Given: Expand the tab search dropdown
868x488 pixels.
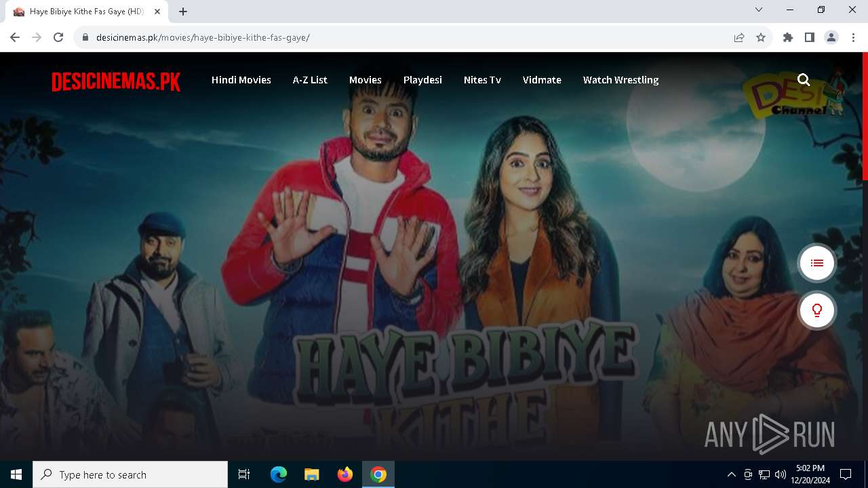Looking at the screenshot, I should coord(759,9).
